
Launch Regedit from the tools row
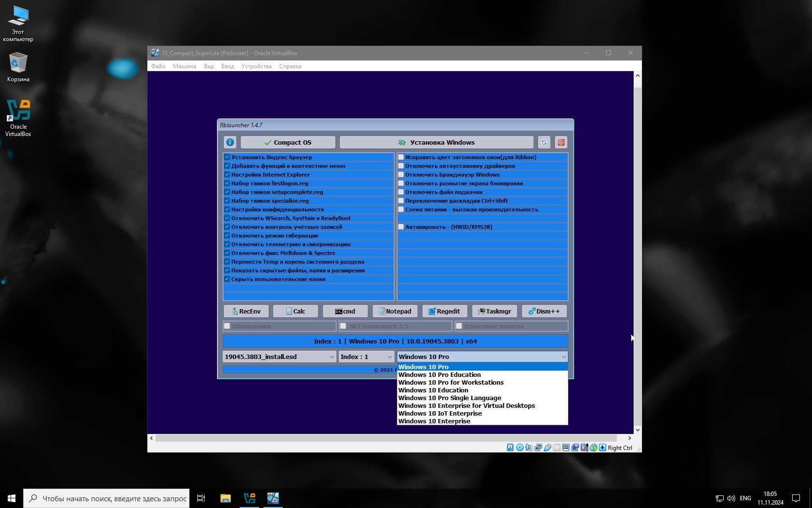(444, 311)
